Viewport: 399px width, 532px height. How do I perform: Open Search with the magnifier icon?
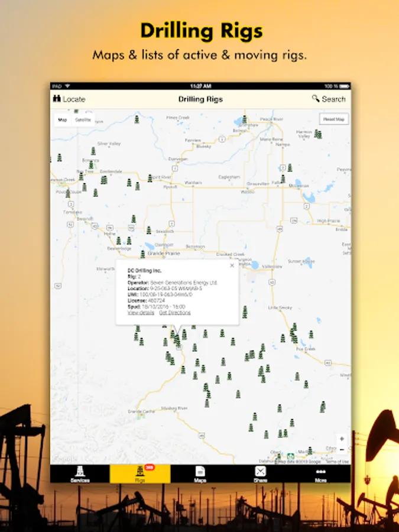316,99
